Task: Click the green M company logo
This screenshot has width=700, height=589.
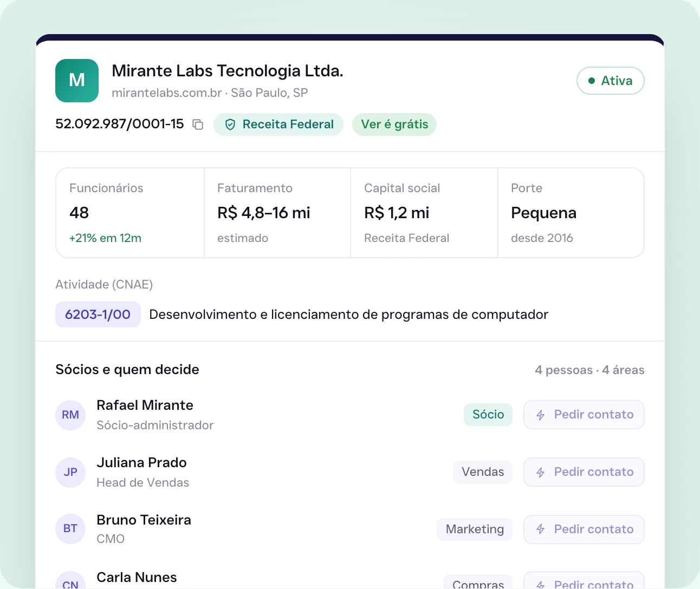Action: click(x=77, y=81)
